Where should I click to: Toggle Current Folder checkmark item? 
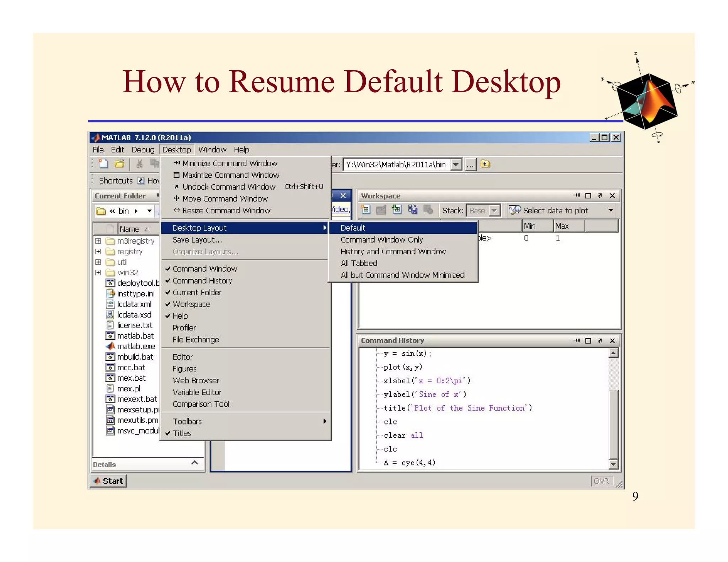(x=245, y=292)
